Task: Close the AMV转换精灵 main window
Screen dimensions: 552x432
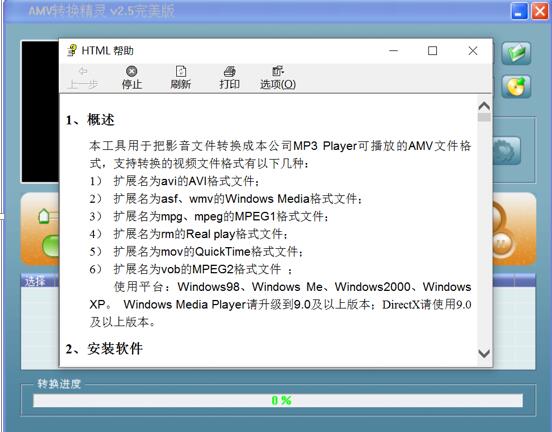Action: [x=539, y=12]
